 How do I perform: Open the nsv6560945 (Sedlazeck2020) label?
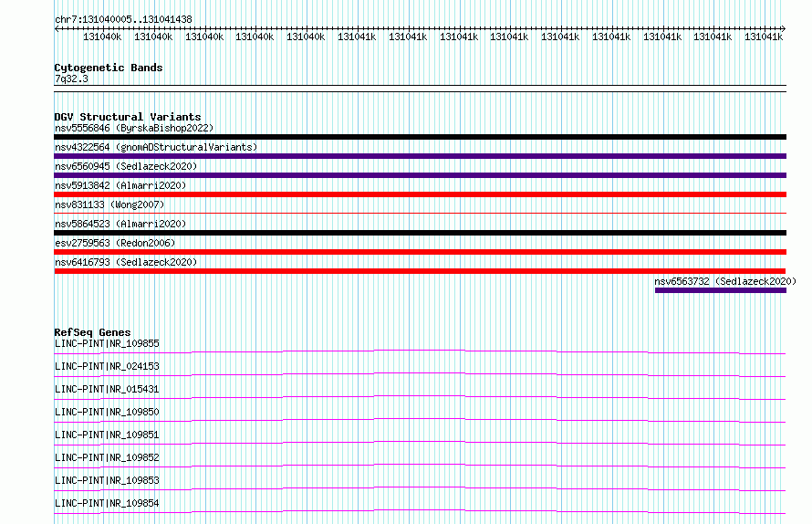[126, 166]
